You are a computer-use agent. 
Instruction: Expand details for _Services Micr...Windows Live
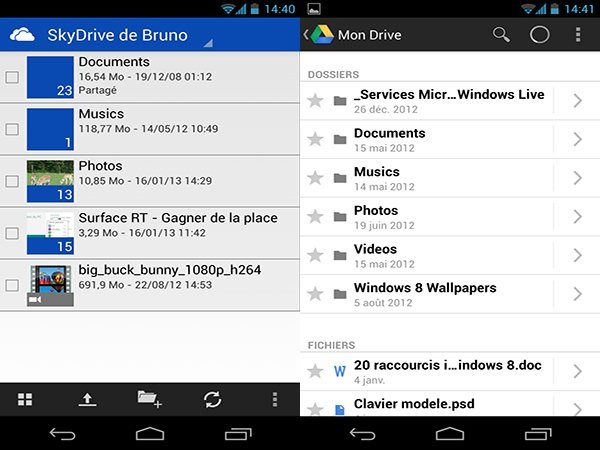[x=578, y=101]
